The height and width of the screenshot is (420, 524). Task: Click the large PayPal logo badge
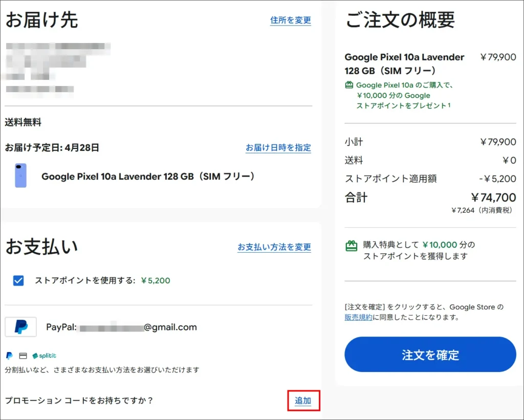(x=20, y=327)
